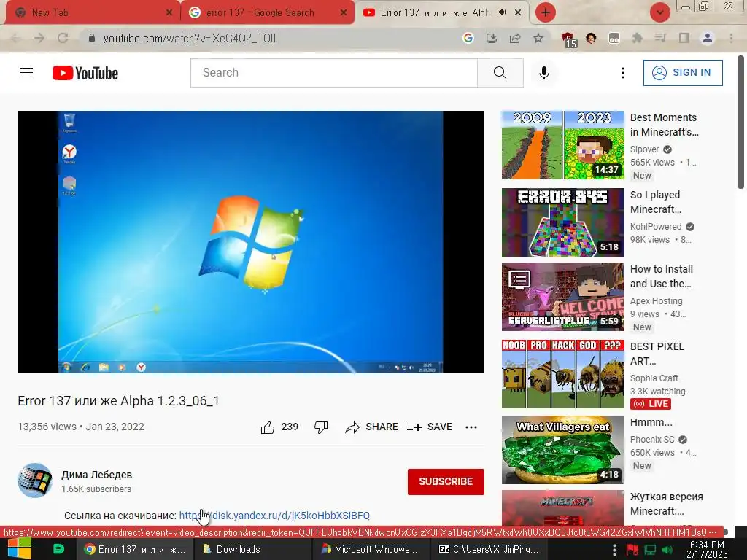Dislike the video with thumbs down

(x=321, y=427)
